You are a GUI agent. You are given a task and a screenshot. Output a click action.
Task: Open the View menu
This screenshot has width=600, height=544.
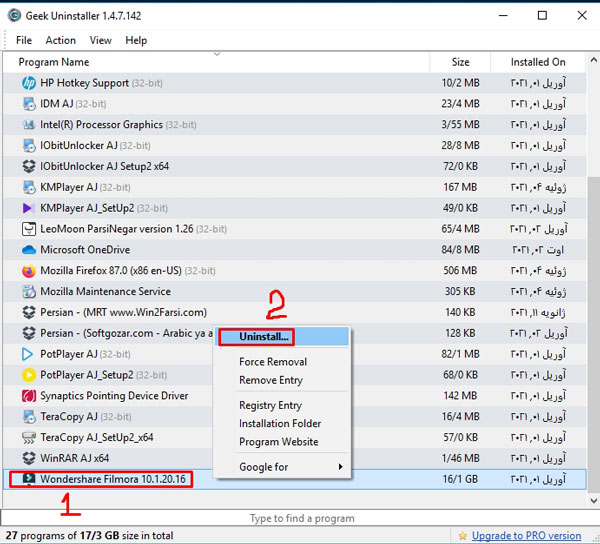pos(100,40)
